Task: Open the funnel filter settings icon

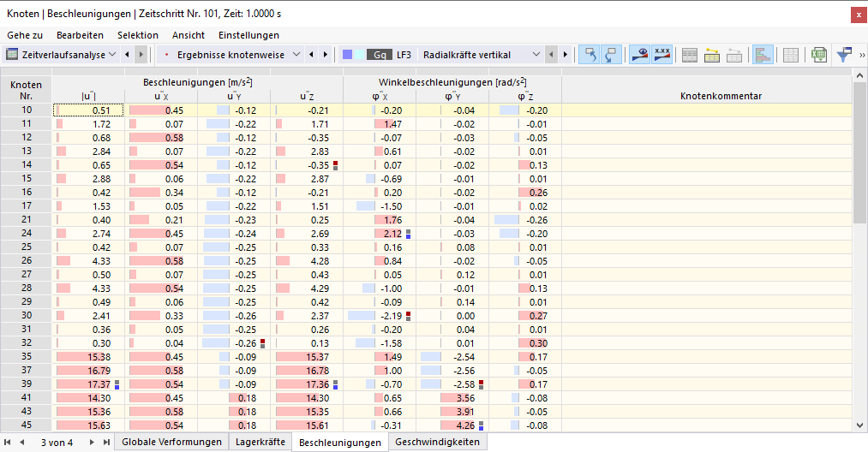Action: pyautogui.click(x=844, y=55)
